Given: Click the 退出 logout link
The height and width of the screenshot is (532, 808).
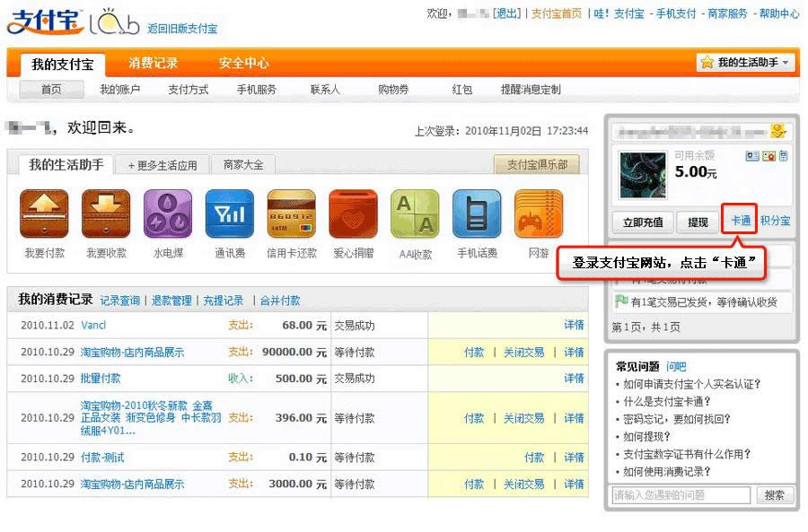Looking at the screenshot, I should pyautogui.click(x=506, y=13).
